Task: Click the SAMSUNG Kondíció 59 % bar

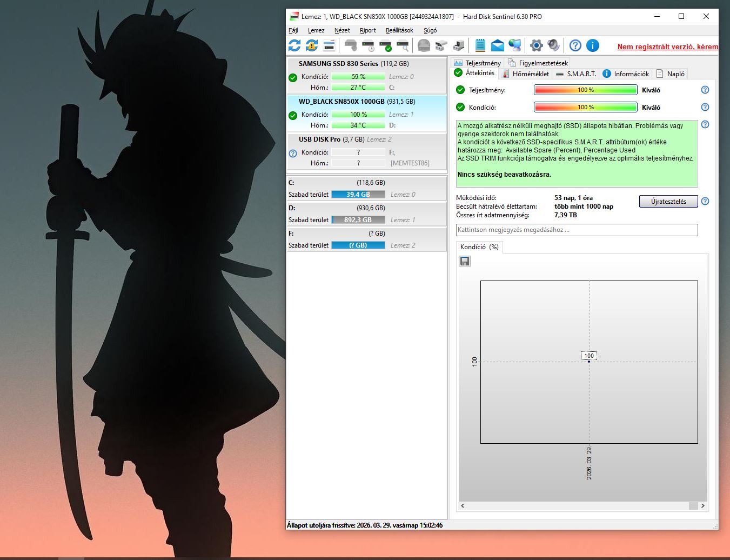Action: pyautogui.click(x=358, y=76)
